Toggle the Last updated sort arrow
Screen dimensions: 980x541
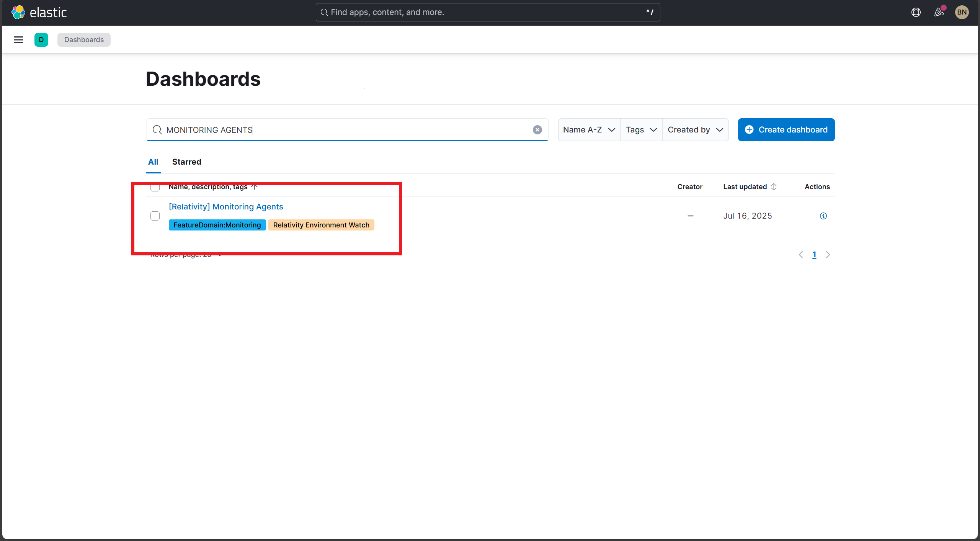coord(774,187)
